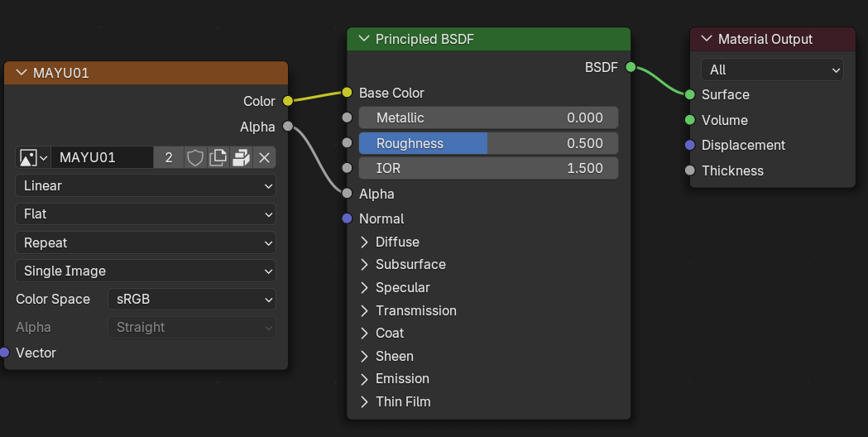This screenshot has height=437, width=868.
Task: Collapse the Principled BSDF node header arrow
Action: pyautogui.click(x=363, y=39)
